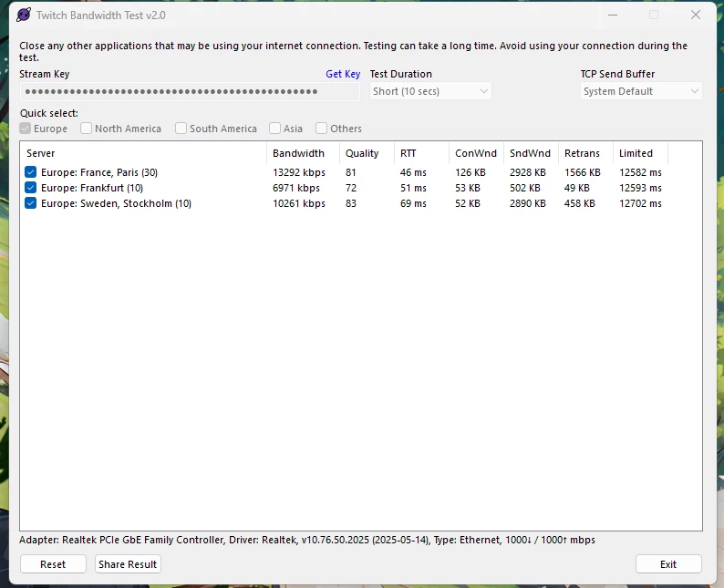The height and width of the screenshot is (588, 724).
Task: Select the Europe: France, Paris (30) row label
Action: (x=99, y=172)
